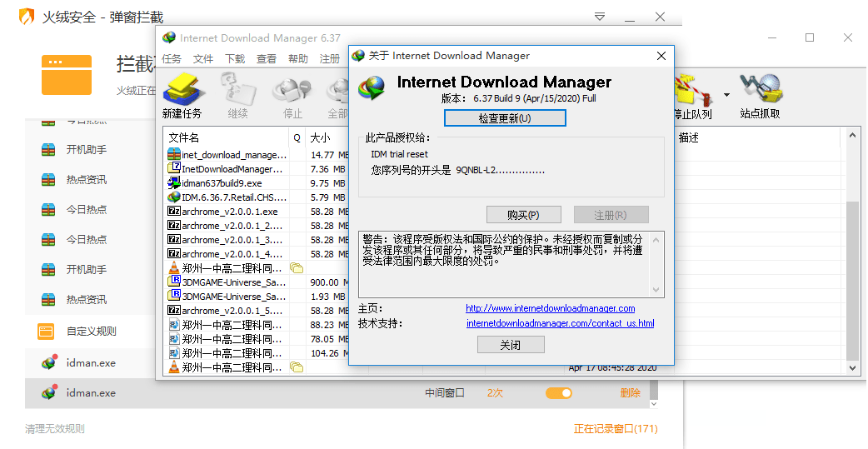
Task: Maximize the Internet Download Manager window
Action: click(810, 37)
